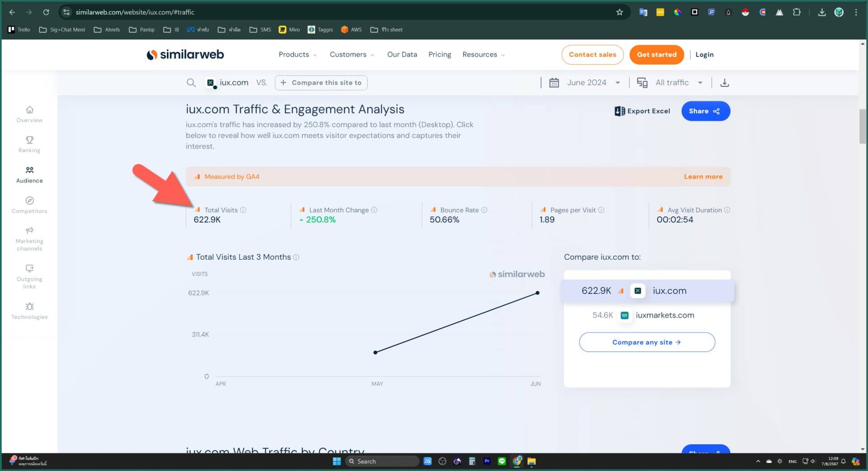
Task: Expand the Resources menu
Action: tap(483, 54)
